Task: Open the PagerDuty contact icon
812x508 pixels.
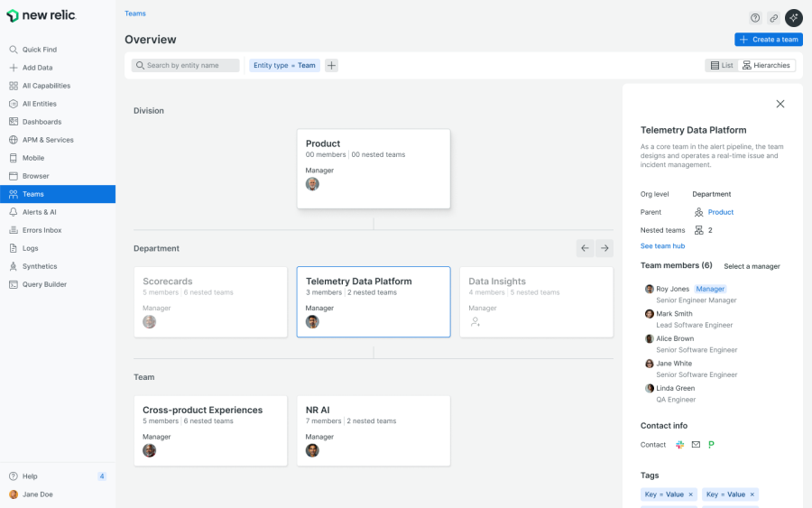Action: point(711,444)
